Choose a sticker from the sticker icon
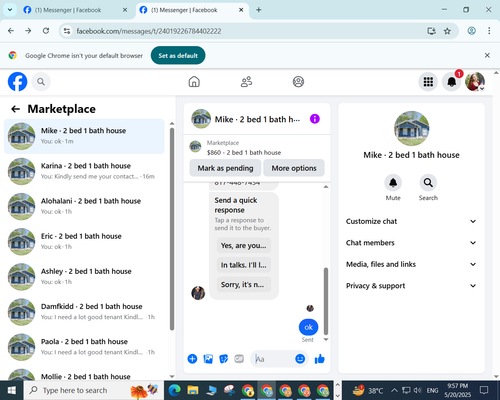 [224, 359]
